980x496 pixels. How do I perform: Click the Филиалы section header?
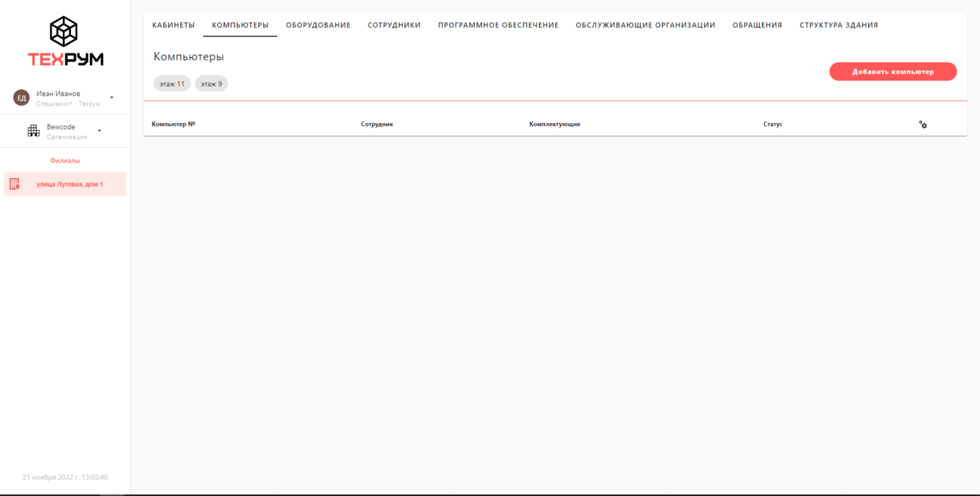64,160
